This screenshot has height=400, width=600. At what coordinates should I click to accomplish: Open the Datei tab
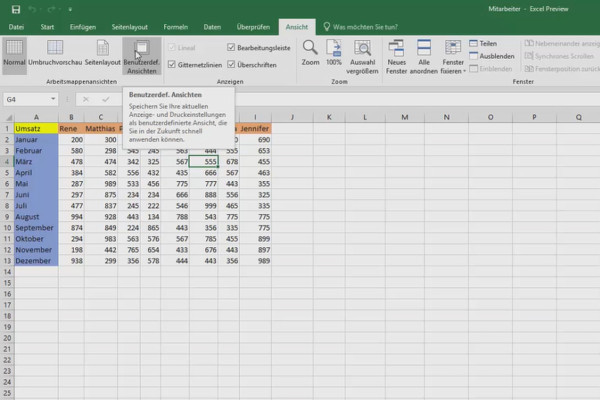click(16, 27)
